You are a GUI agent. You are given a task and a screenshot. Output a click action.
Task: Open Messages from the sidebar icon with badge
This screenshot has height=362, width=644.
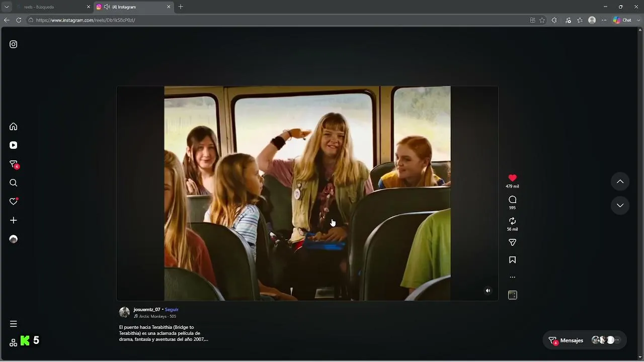pos(14,164)
